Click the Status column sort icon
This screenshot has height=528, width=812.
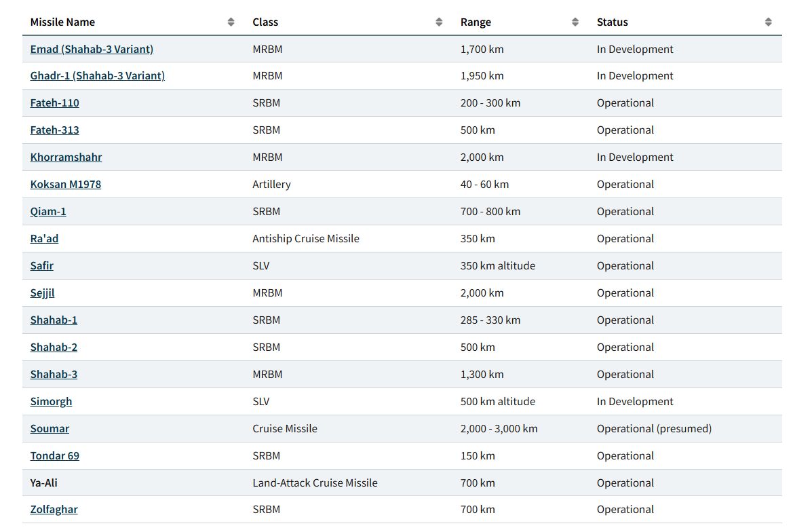tap(768, 22)
